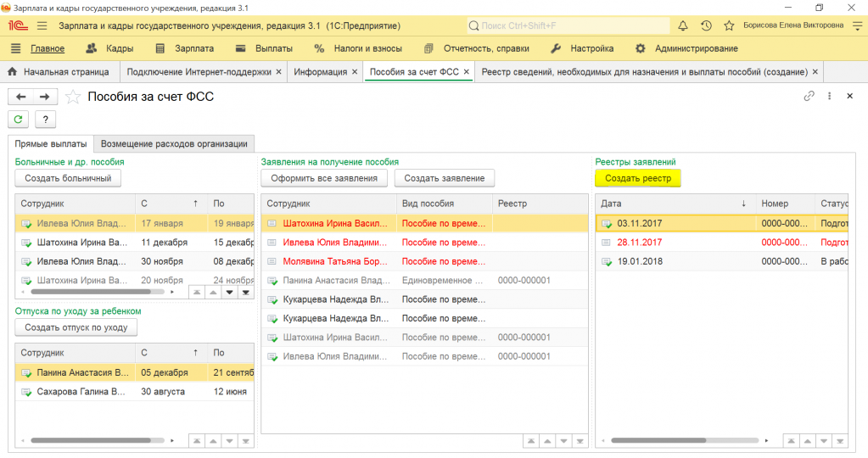The image size is (868, 458).
Task: Select Молявина Татьяна row in applications list
Action: pos(335,261)
